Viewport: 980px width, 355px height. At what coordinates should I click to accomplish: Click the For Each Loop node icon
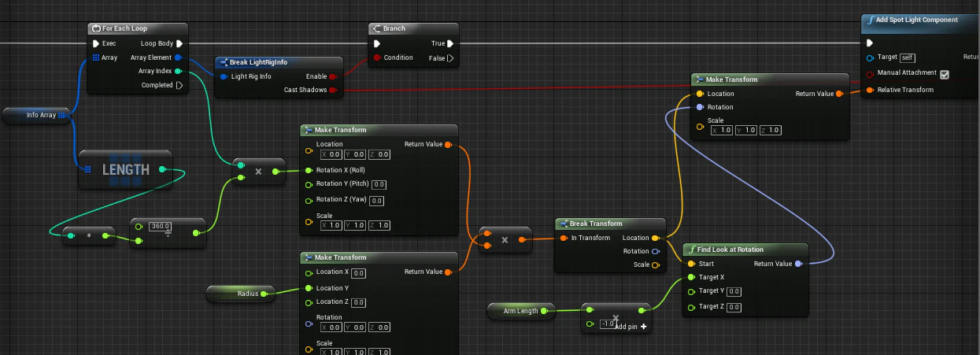(x=97, y=29)
